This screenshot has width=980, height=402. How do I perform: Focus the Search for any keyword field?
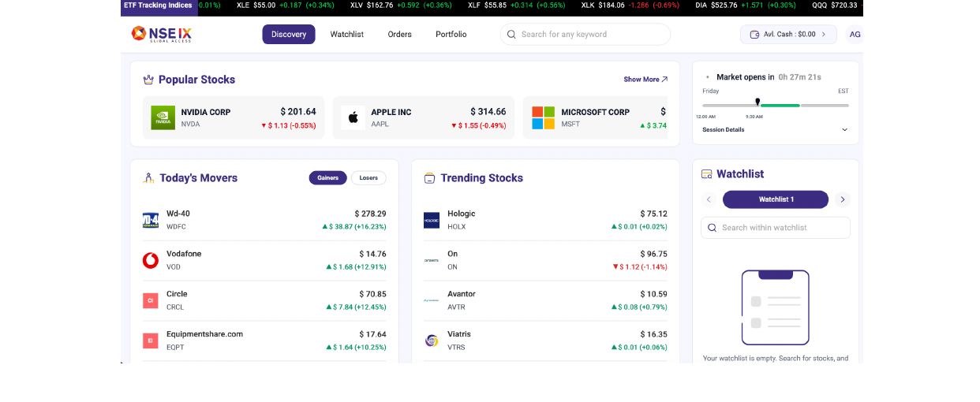click(x=585, y=35)
